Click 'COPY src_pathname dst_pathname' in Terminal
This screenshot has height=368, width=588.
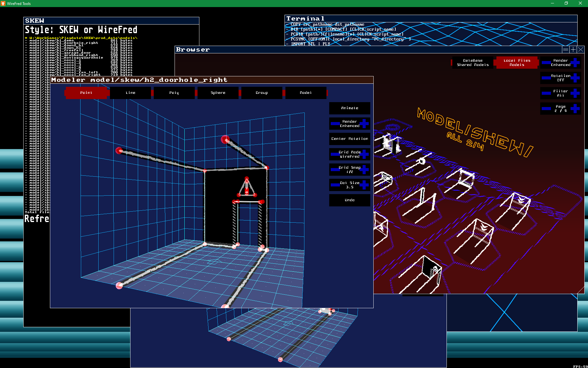pos(327,25)
